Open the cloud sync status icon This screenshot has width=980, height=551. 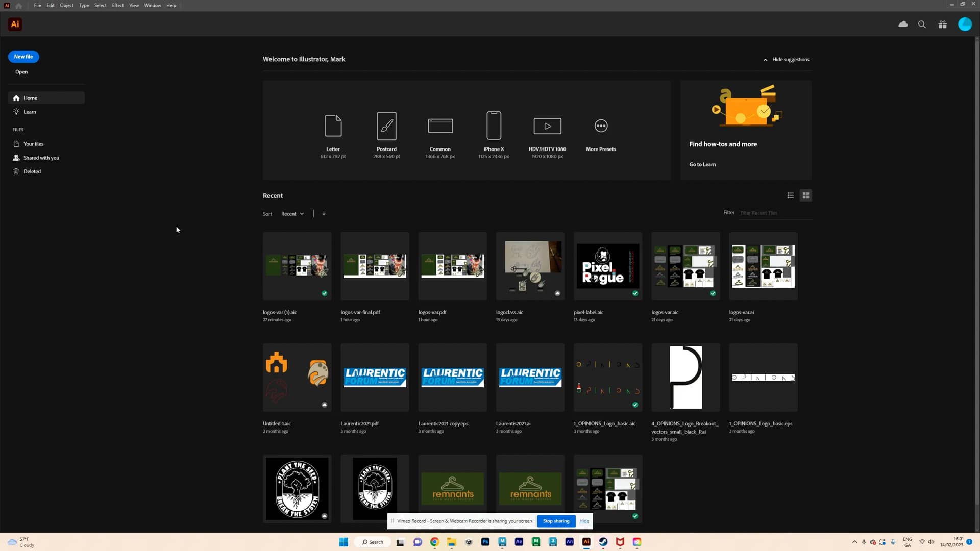click(x=903, y=24)
